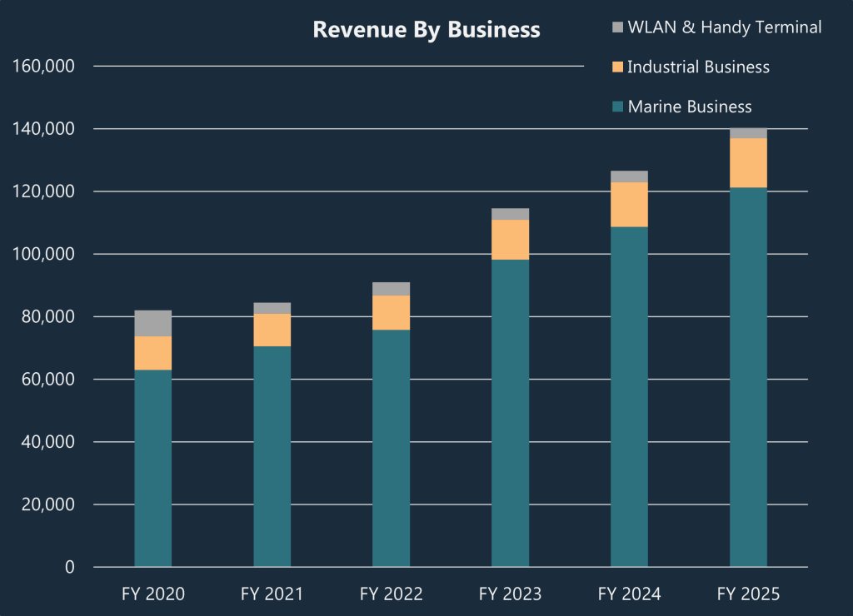Select the FY 2023 WLAN & Handy Terminal segment
The image size is (853, 616).
[509, 213]
